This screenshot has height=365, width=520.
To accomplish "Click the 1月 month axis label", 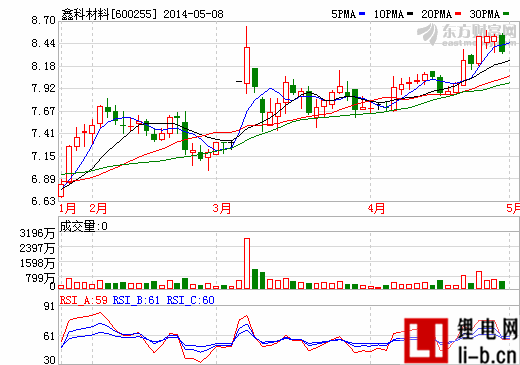I will pyautogui.click(x=68, y=209).
